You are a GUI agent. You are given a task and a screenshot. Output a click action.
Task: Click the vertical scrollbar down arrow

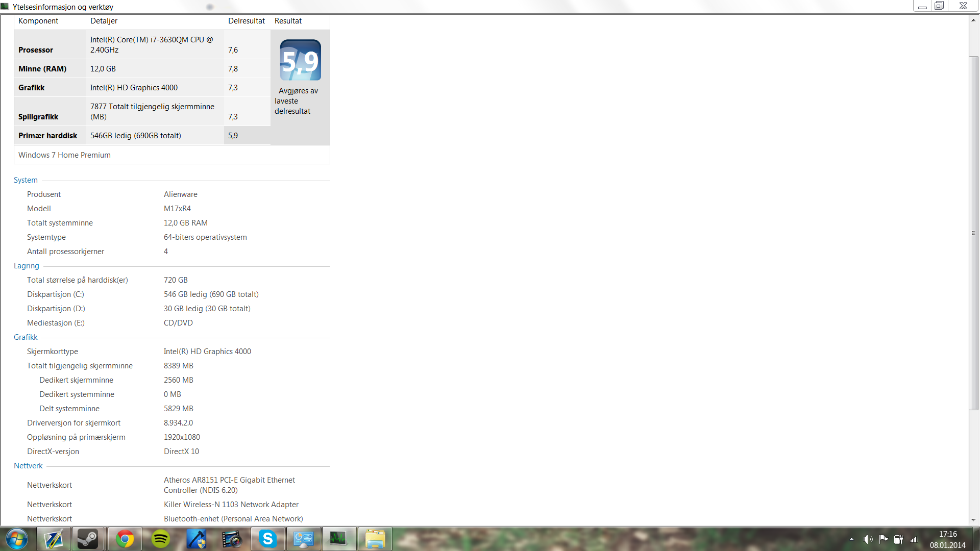(x=973, y=520)
